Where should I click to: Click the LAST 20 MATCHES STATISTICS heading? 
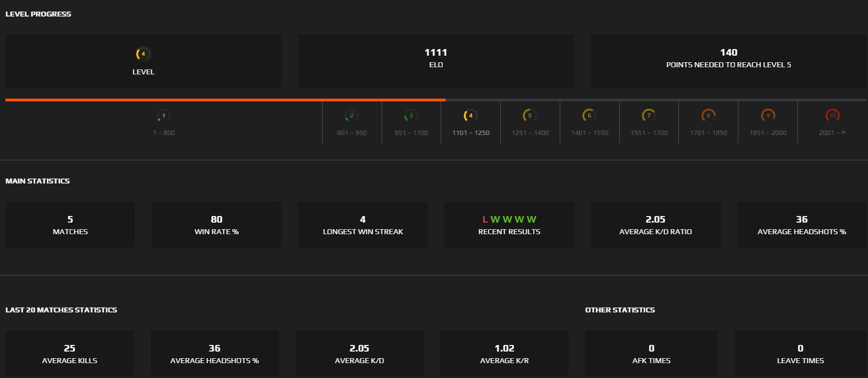click(61, 310)
